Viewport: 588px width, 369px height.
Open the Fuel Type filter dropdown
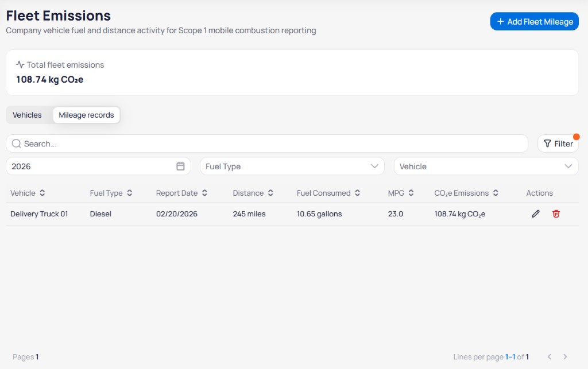(x=292, y=166)
